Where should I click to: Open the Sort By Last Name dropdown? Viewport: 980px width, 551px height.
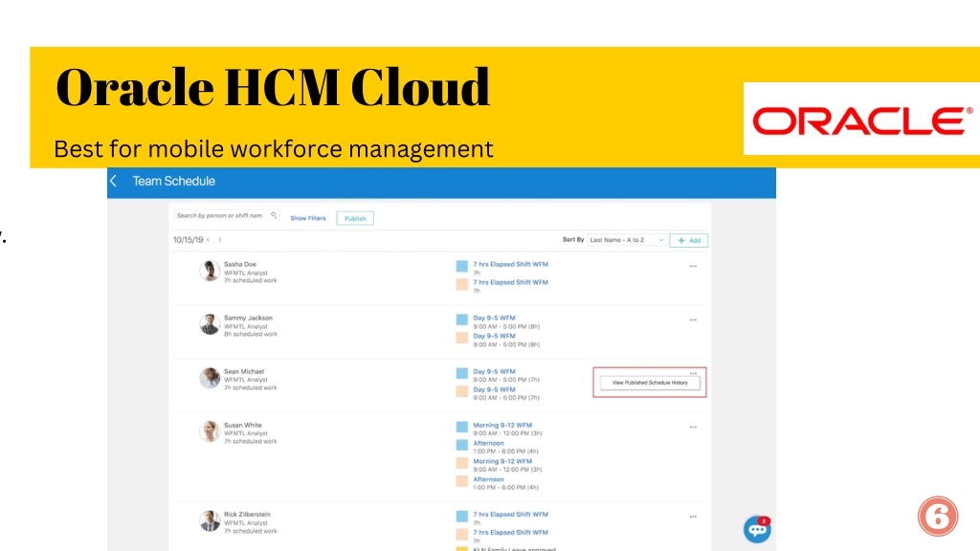[626, 240]
